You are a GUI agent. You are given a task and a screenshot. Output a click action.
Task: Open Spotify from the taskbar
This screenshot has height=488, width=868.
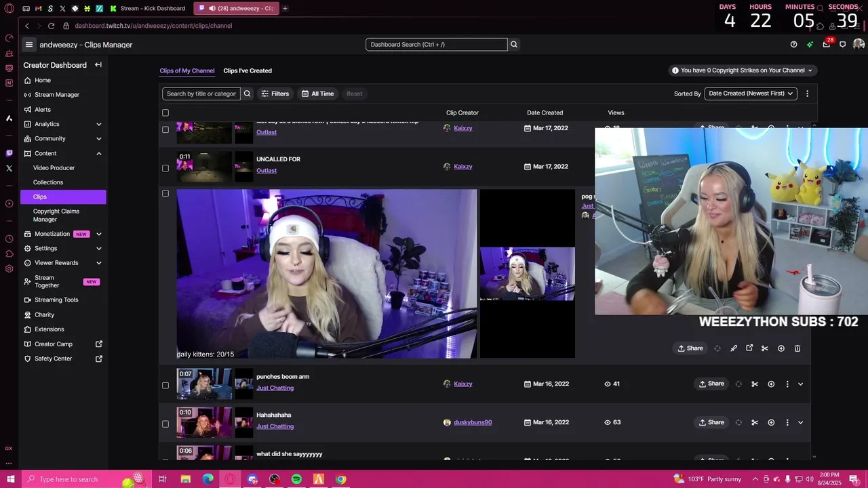296,479
